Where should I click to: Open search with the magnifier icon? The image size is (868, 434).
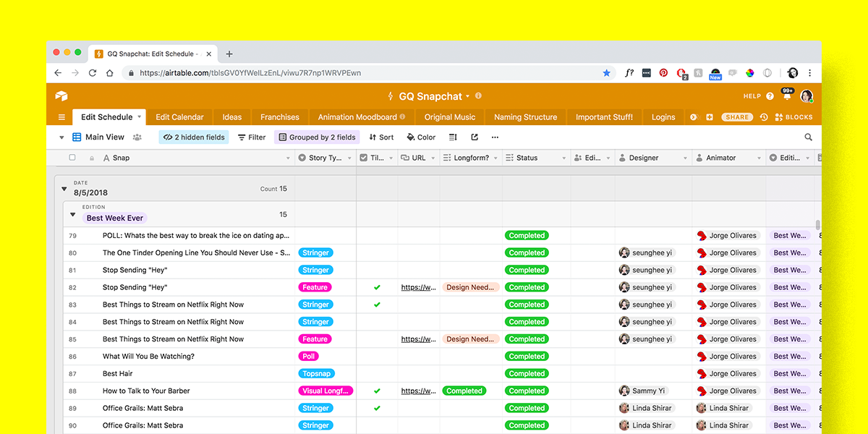click(x=809, y=137)
